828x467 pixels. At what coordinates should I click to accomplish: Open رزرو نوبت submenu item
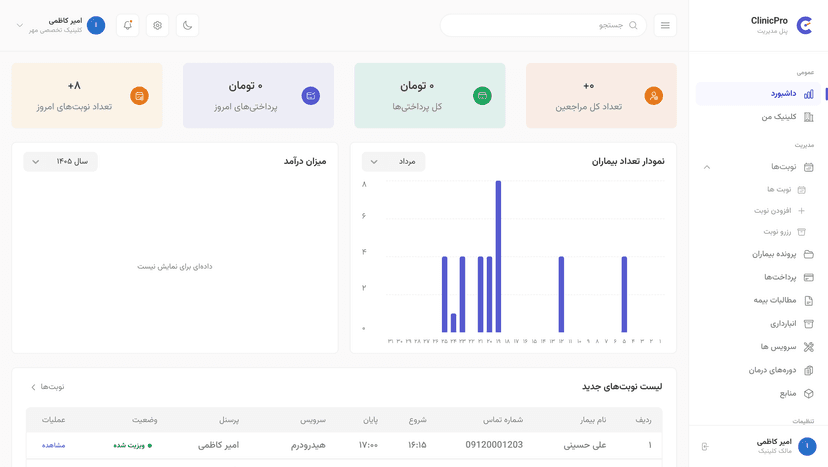(x=777, y=232)
